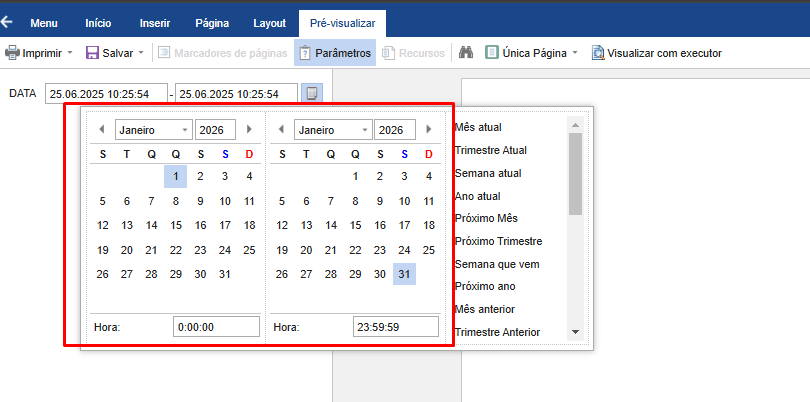Toggle the Parâmetros panel button
This screenshot has width=810, height=402.
pos(334,53)
